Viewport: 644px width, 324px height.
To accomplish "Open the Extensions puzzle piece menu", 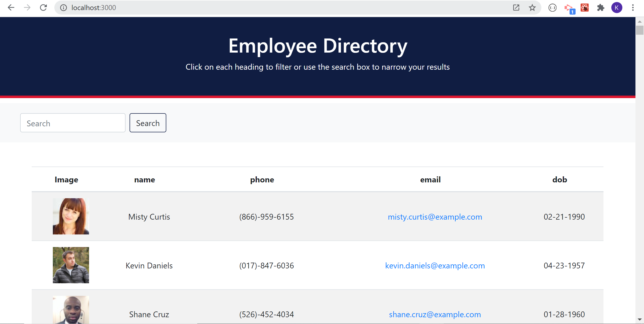I will 601,8.
